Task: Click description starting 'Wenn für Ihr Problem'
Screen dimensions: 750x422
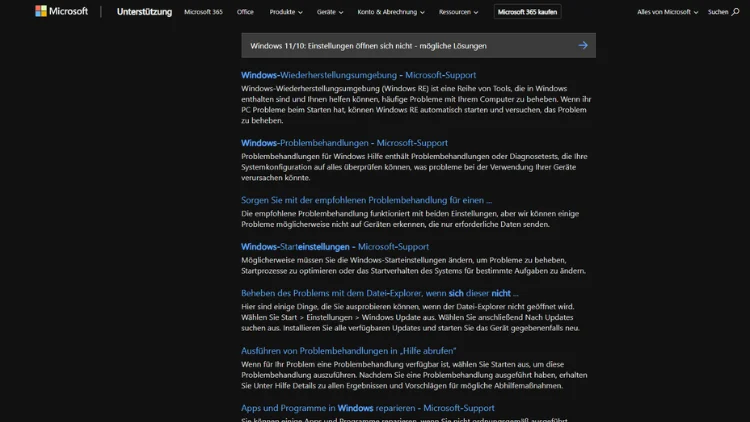Action: [x=414, y=375]
